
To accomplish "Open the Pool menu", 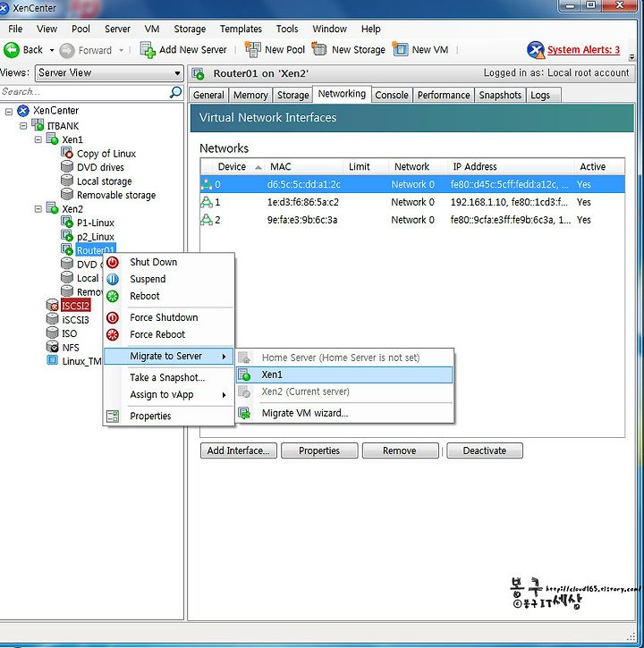I will (x=80, y=29).
